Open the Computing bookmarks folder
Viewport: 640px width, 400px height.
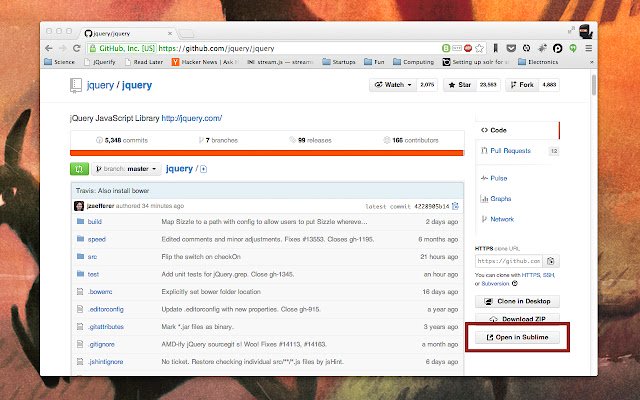click(413, 62)
